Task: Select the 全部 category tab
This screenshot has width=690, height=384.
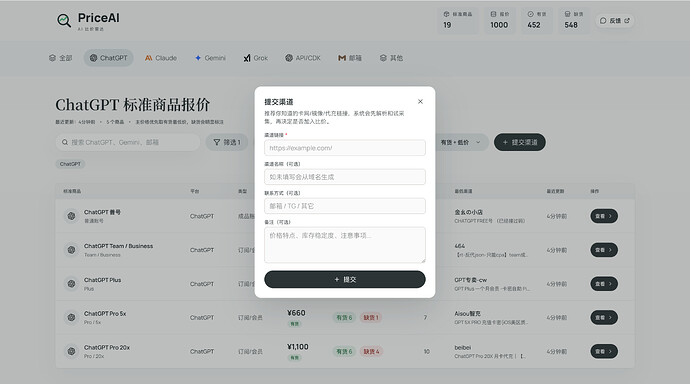Action: (60, 58)
